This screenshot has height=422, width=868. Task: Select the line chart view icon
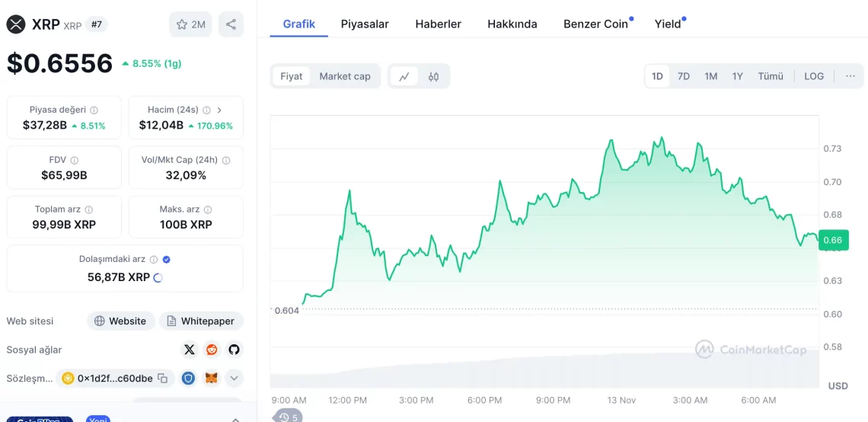[404, 76]
